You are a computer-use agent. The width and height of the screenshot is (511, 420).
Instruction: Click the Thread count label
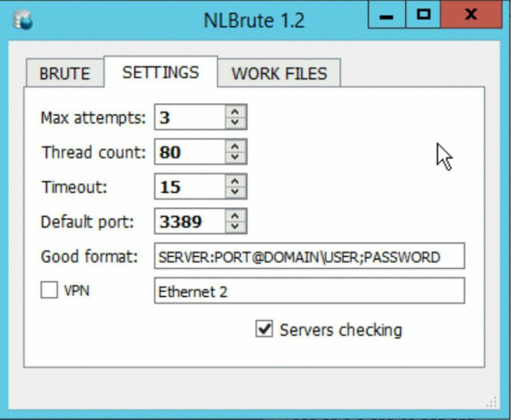click(93, 152)
